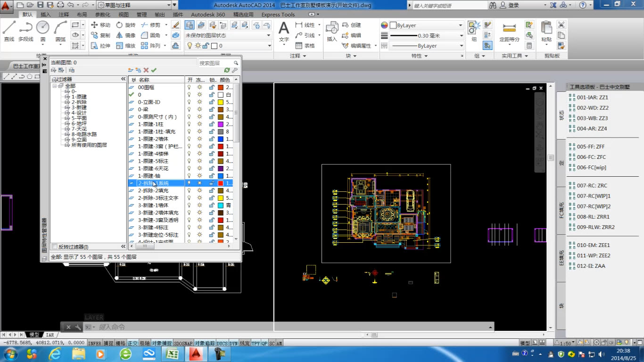This screenshot has height=362, width=644.
Task: Click the Move (移动) tool
Action: pos(100,25)
